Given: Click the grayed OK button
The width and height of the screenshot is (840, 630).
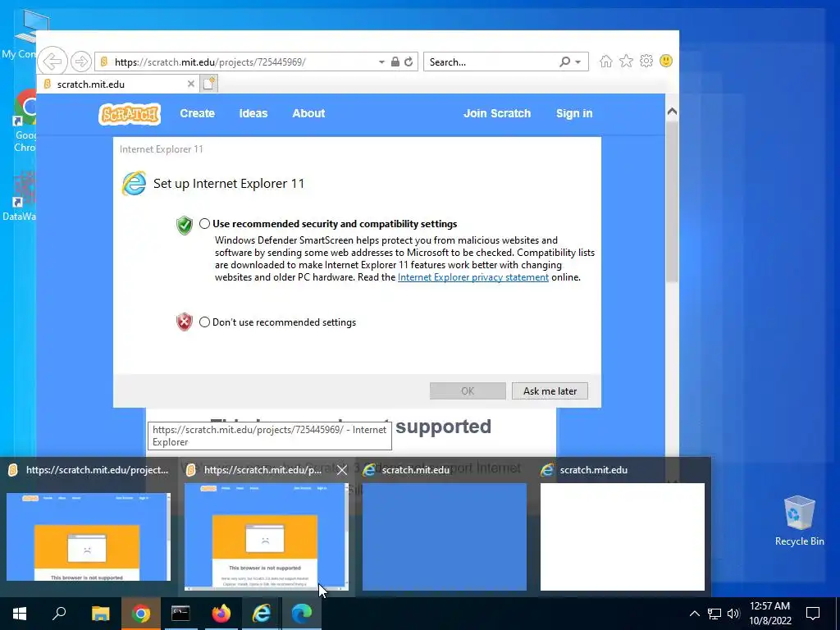Looking at the screenshot, I should 468,391.
